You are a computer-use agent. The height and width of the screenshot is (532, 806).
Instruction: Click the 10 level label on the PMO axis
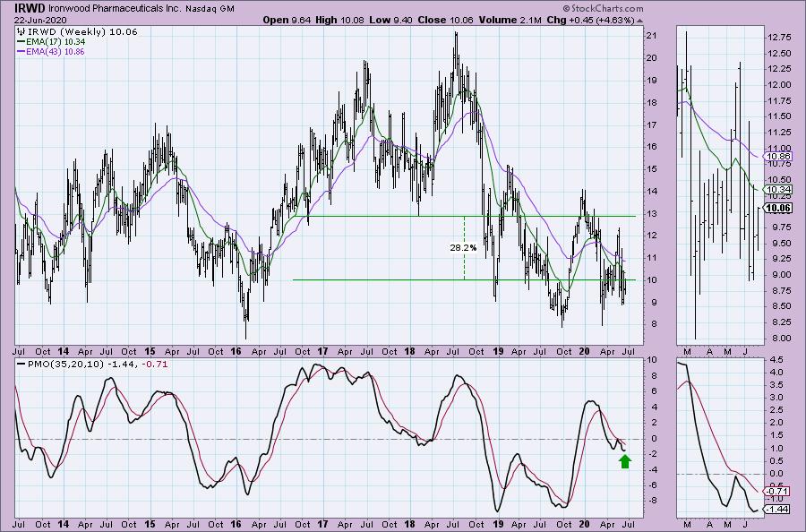tap(651, 360)
